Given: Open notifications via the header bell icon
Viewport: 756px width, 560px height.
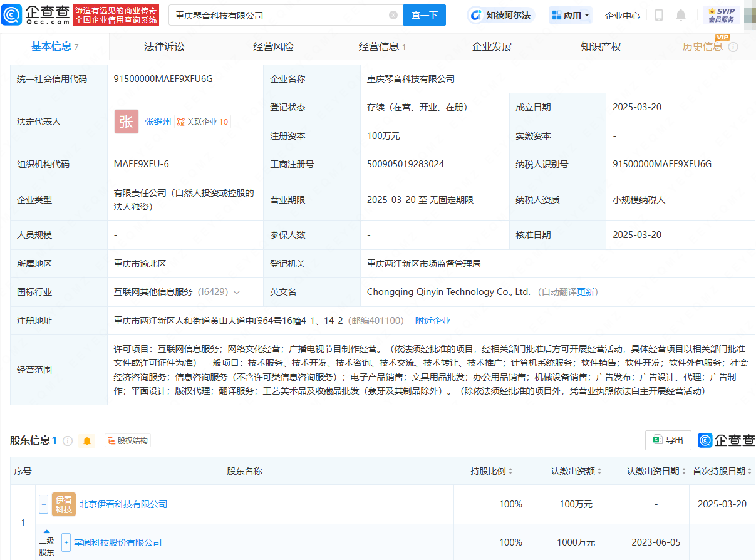Looking at the screenshot, I should [x=681, y=15].
